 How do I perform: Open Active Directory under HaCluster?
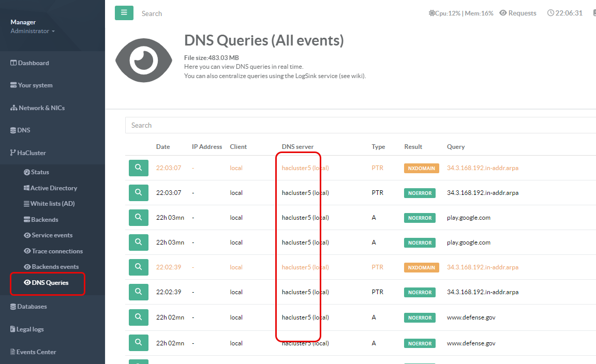point(53,188)
